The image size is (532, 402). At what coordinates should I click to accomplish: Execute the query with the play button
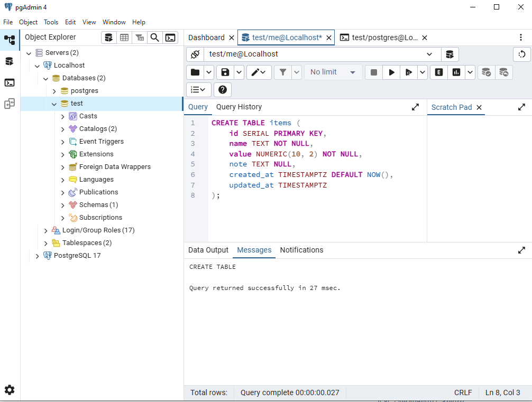coord(391,72)
